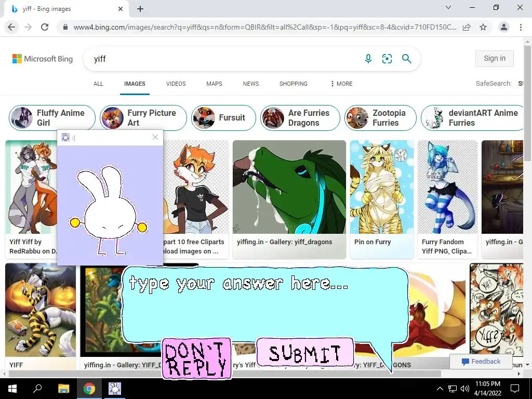Screen dimensions: 532x399
Task: Open Bing visual search camera icon
Action: (x=387, y=59)
